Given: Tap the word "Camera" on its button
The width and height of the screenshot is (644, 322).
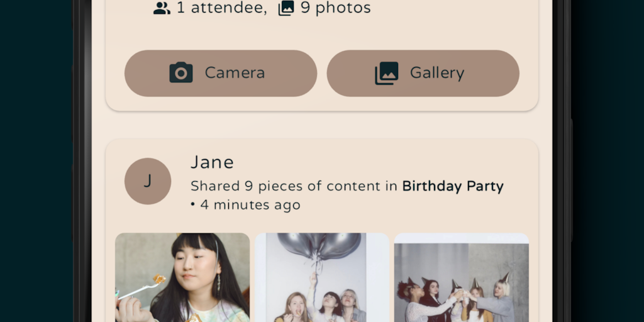Looking at the screenshot, I should (x=235, y=73).
